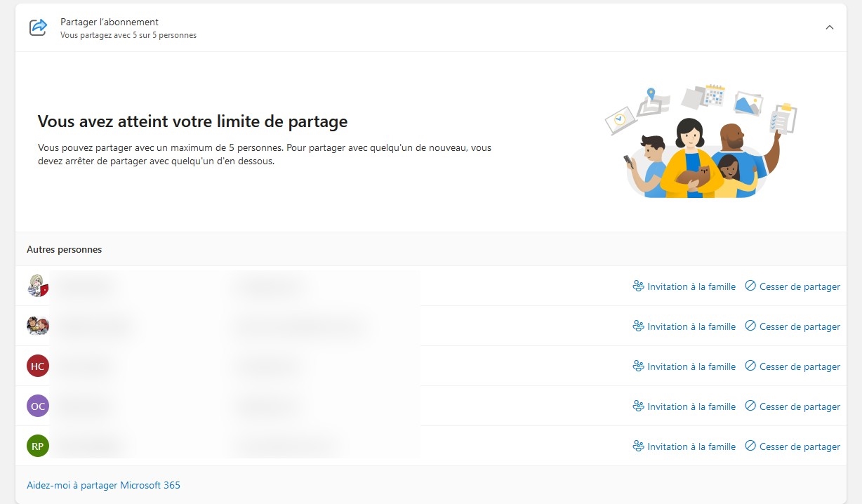Click the family invitation icon next to HC
Viewport: 862px width, 504px height.
coord(638,366)
